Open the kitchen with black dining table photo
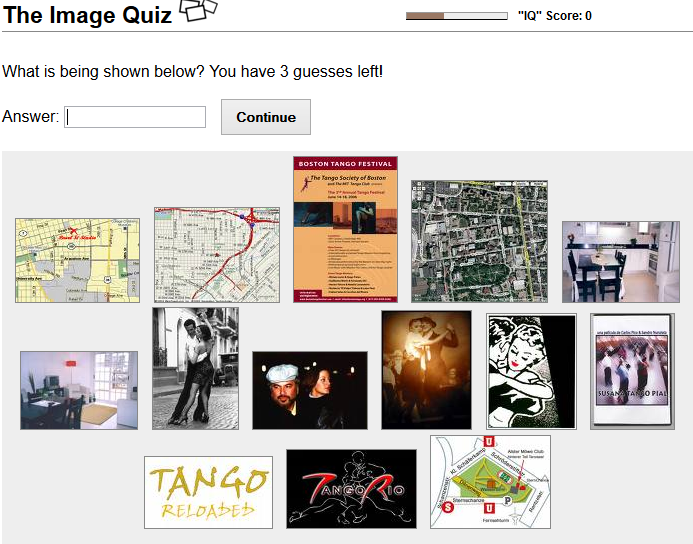This screenshot has width=693, height=544. click(621, 262)
